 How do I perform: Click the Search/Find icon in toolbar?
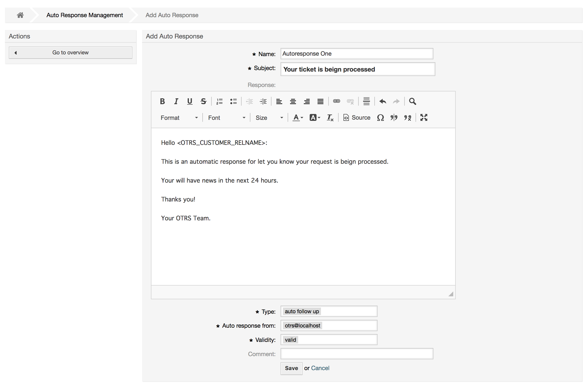[412, 101]
